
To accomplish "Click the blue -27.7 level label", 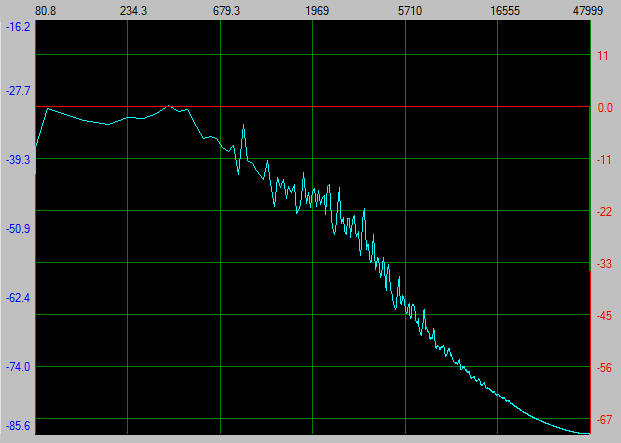I will (x=18, y=91).
